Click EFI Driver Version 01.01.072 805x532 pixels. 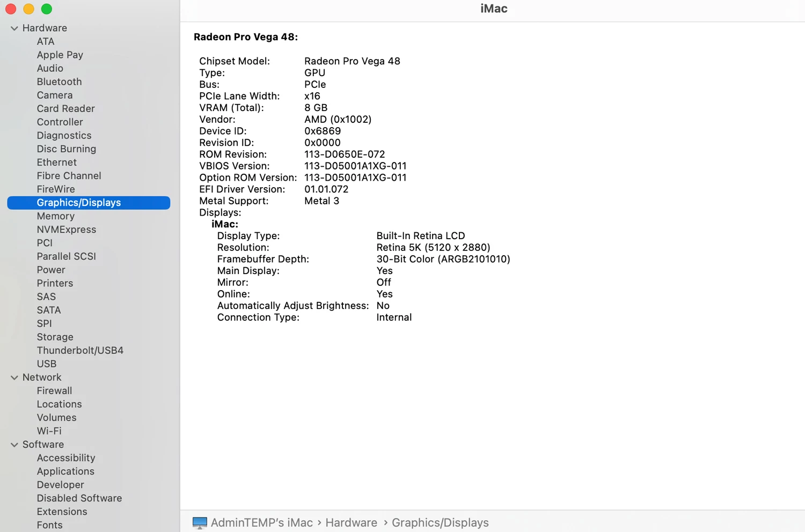click(x=326, y=189)
